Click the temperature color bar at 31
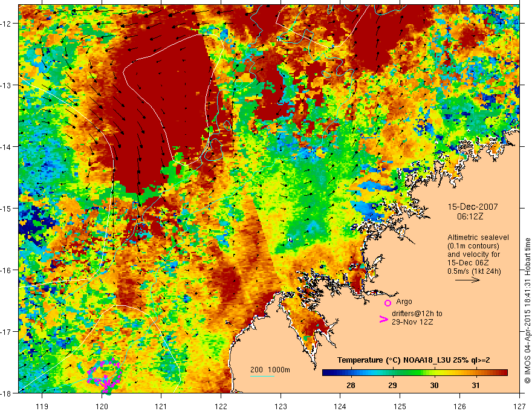The height and width of the screenshot is (411, 532). point(476,373)
